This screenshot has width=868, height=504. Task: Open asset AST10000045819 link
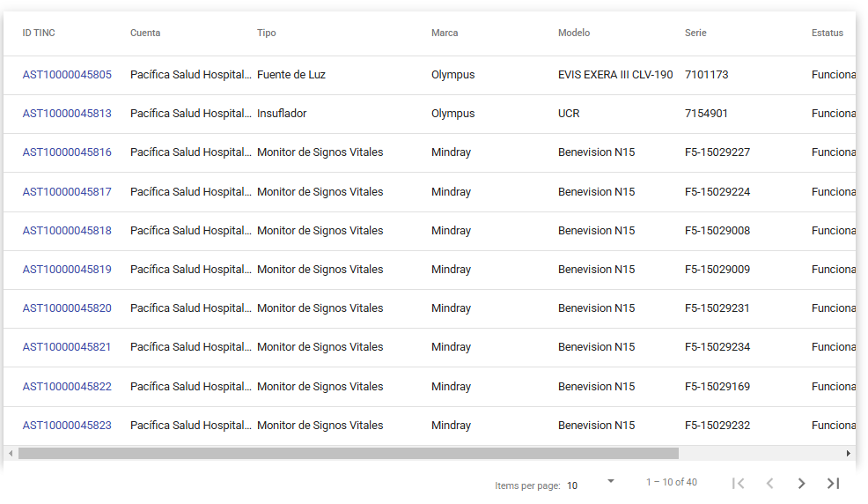67,270
